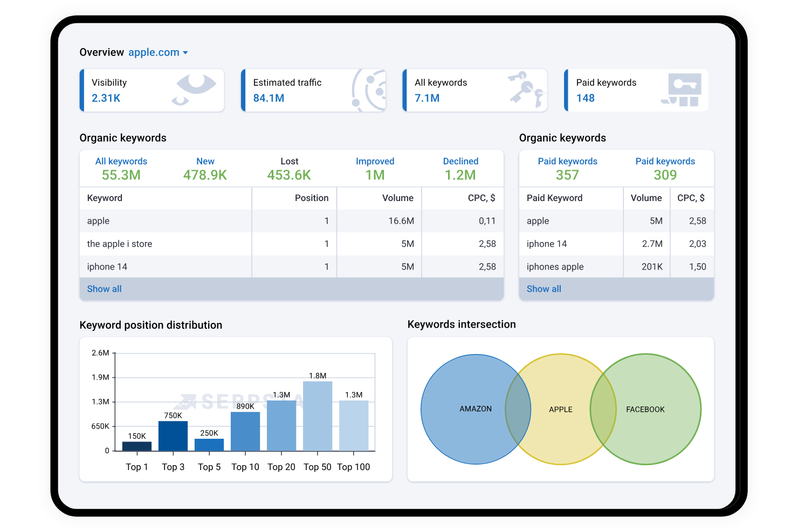Select the paid keyword 'iphones apple'
798x532 pixels.
(x=555, y=267)
